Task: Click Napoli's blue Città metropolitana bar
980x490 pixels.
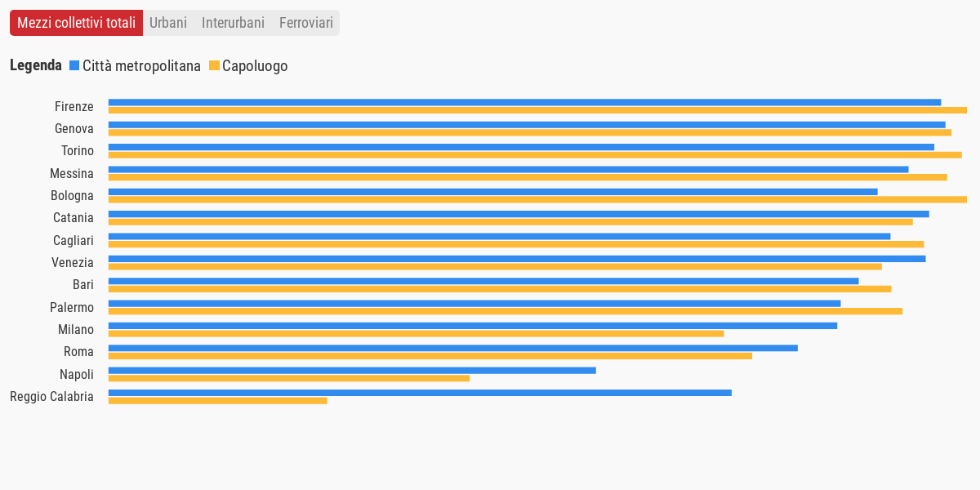Action: click(352, 370)
